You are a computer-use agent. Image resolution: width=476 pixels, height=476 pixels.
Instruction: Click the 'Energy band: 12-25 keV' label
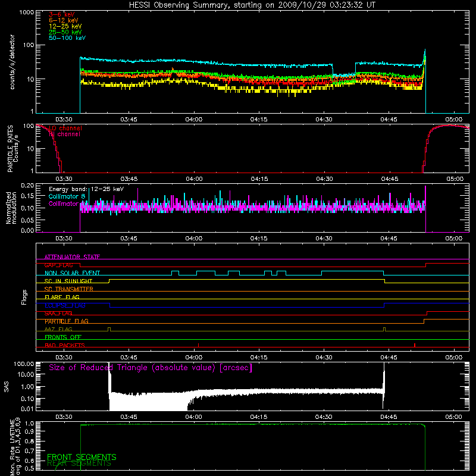86,189
